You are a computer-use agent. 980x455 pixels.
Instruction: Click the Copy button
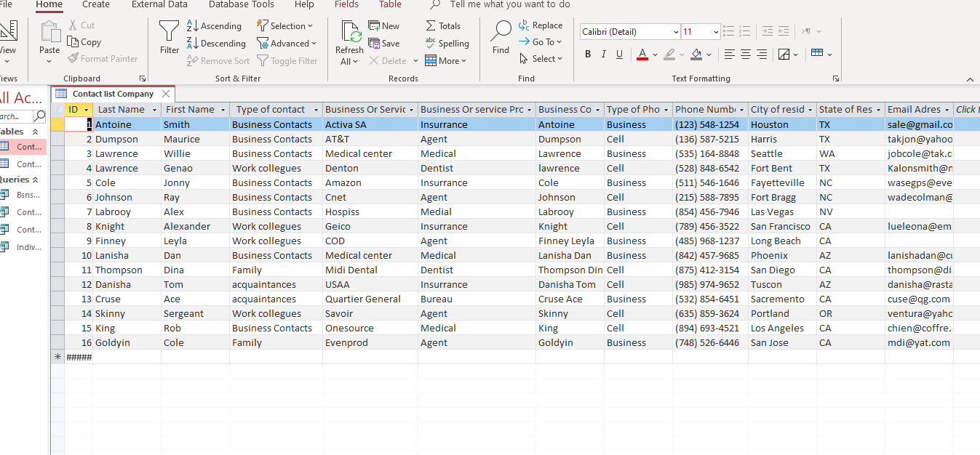pyautogui.click(x=84, y=42)
